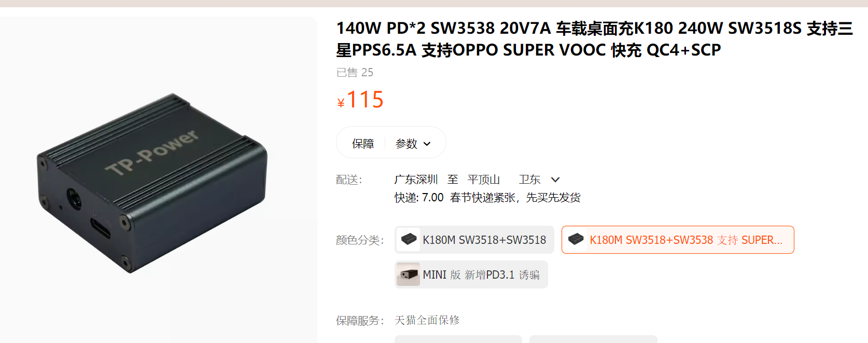This screenshot has height=343, width=868.
Task: Click the ¥115 price
Action: pyautogui.click(x=360, y=100)
